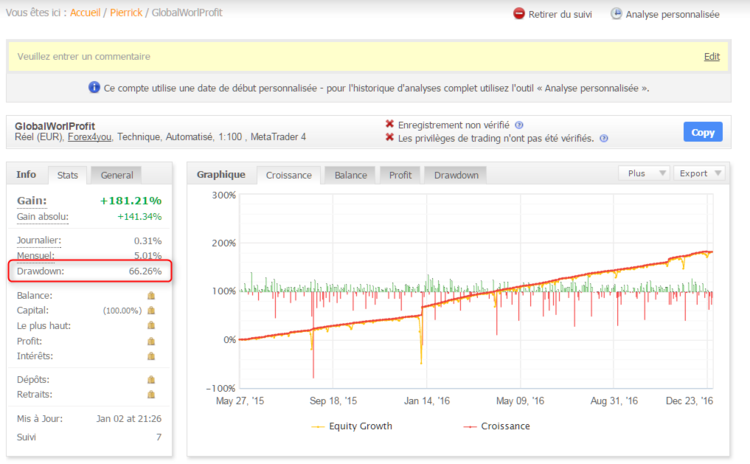Click help icon beside trading privileges message
The width and height of the screenshot is (750, 464).
click(x=603, y=138)
